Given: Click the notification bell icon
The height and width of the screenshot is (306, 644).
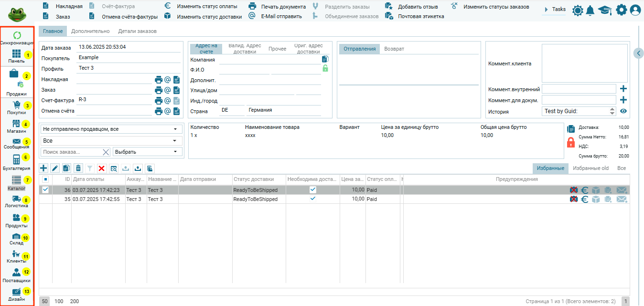Looking at the screenshot, I should 590,10.
